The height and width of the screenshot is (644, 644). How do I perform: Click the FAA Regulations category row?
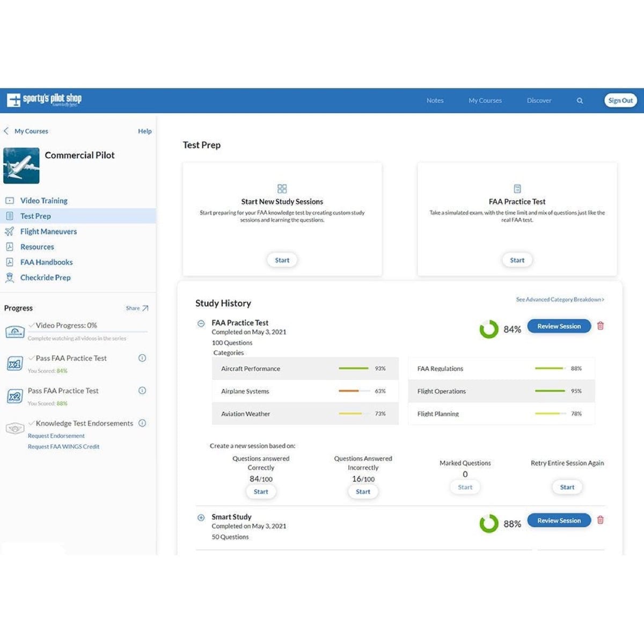coord(501,369)
